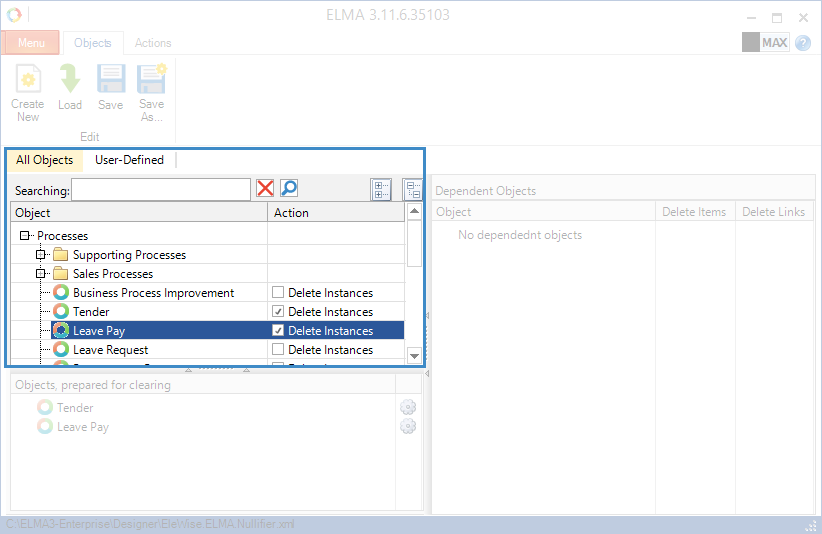Expand the Sales Processes folder
This screenshot has height=534, width=822.
pos(42,274)
